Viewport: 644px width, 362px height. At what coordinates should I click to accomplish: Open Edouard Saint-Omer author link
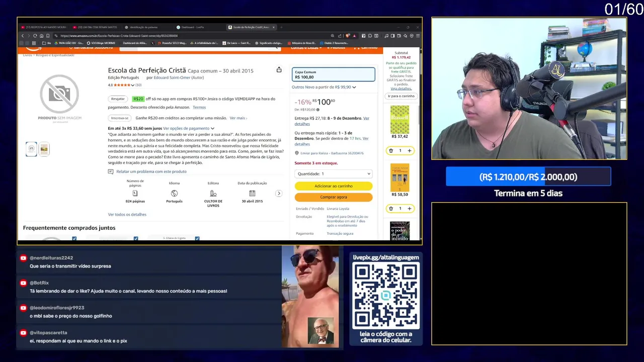tap(173, 78)
